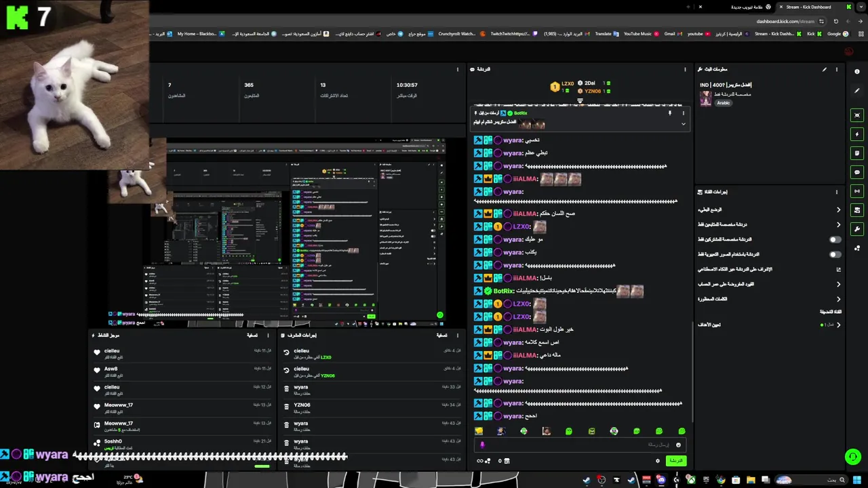Click the pencil icon in right sidebar
Image resolution: width=868 pixels, height=488 pixels.
click(x=857, y=90)
